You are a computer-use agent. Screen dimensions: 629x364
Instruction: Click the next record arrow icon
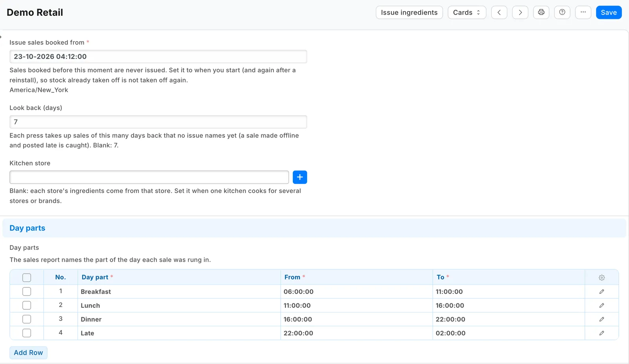(520, 13)
